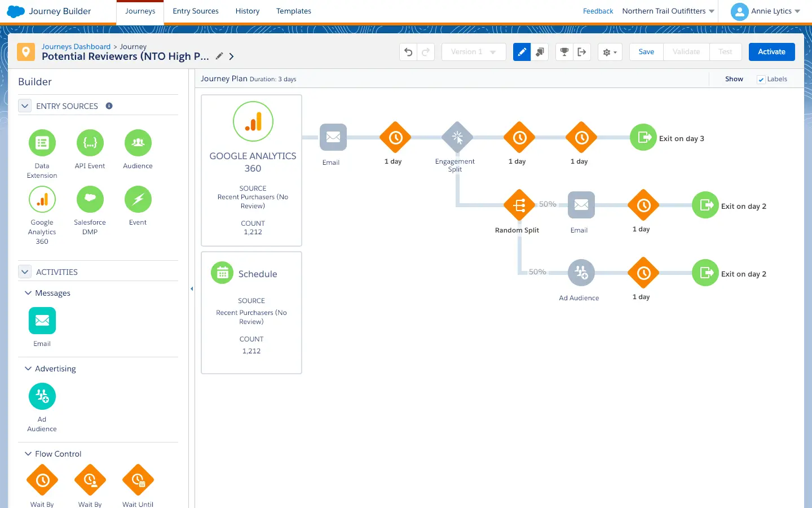The width and height of the screenshot is (812, 508).
Task: Select the Random Split node
Action: (519, 205)
